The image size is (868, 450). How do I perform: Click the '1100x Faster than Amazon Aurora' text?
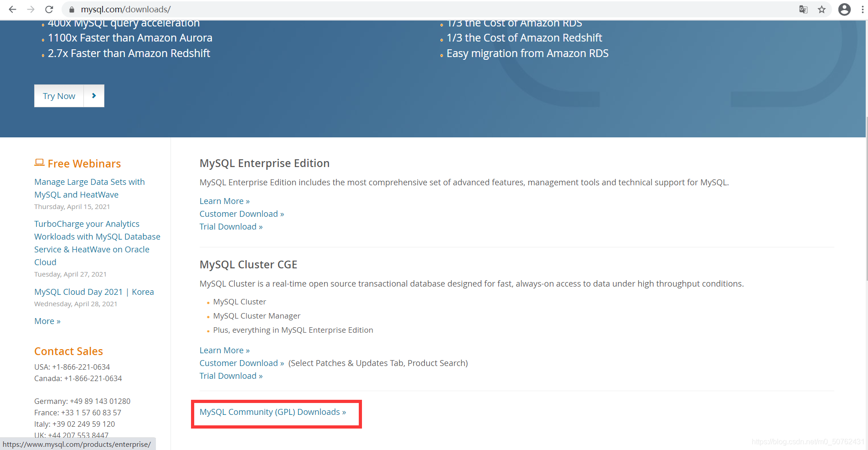(x=130, y=38)
